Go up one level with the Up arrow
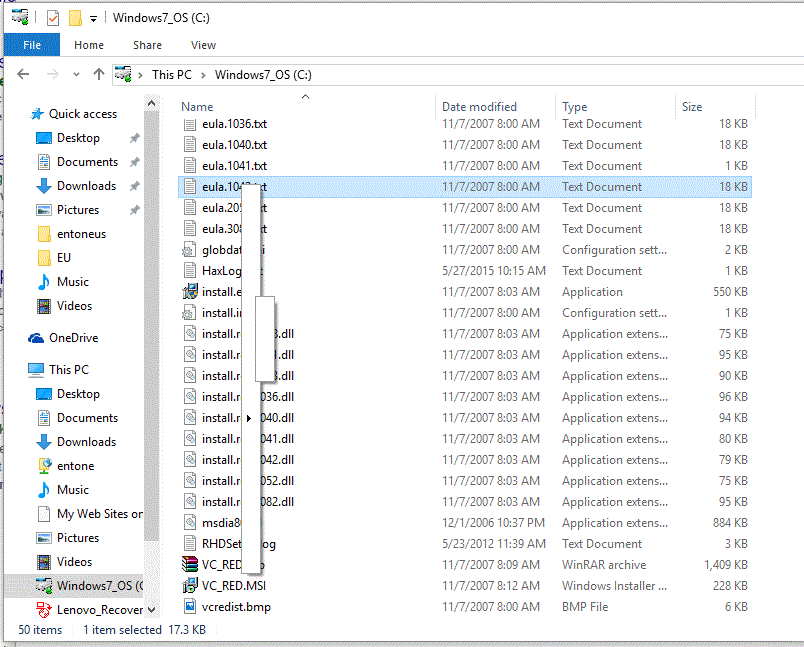 (99, 75)
